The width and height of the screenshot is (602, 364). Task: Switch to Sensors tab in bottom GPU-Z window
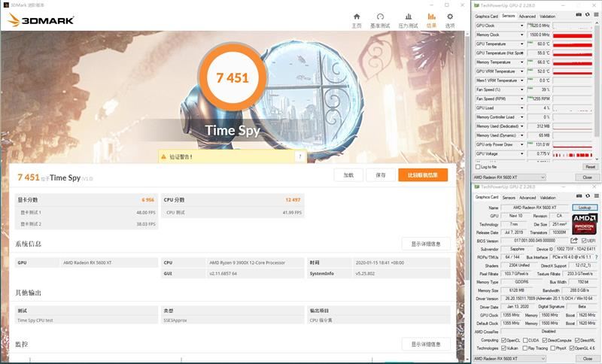tap(509, 198)
